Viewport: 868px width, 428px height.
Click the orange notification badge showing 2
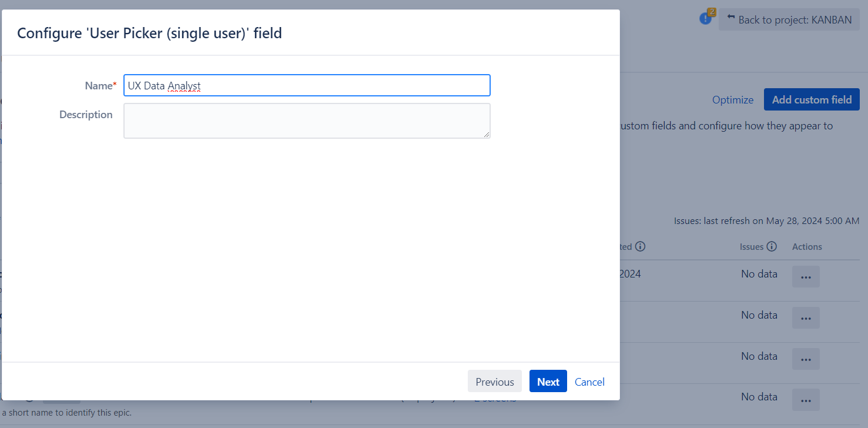(712, 12)
